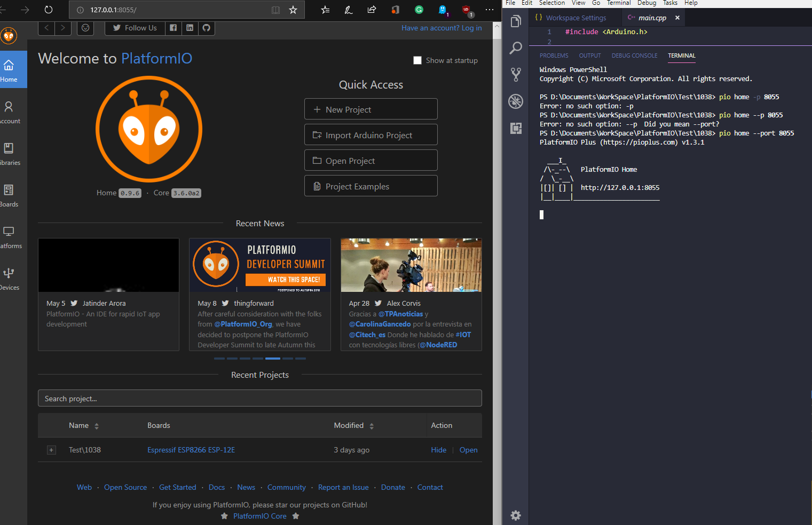The width and height of the screenshot is (812, 525).
Task: Expand the Test\1038 project row
Action: pos(51,450)
